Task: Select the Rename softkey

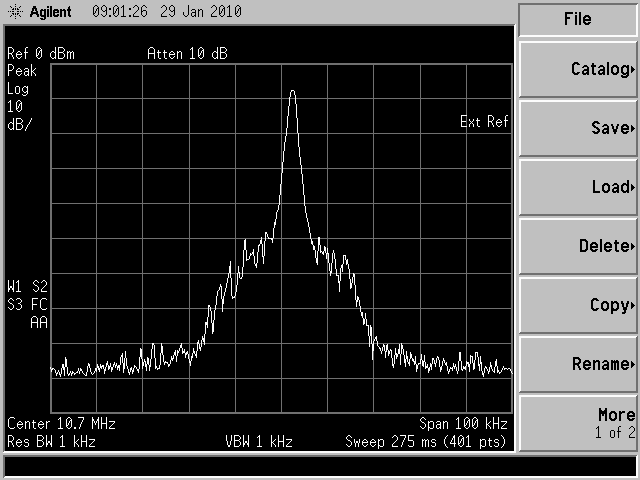Action: (578, 364)
